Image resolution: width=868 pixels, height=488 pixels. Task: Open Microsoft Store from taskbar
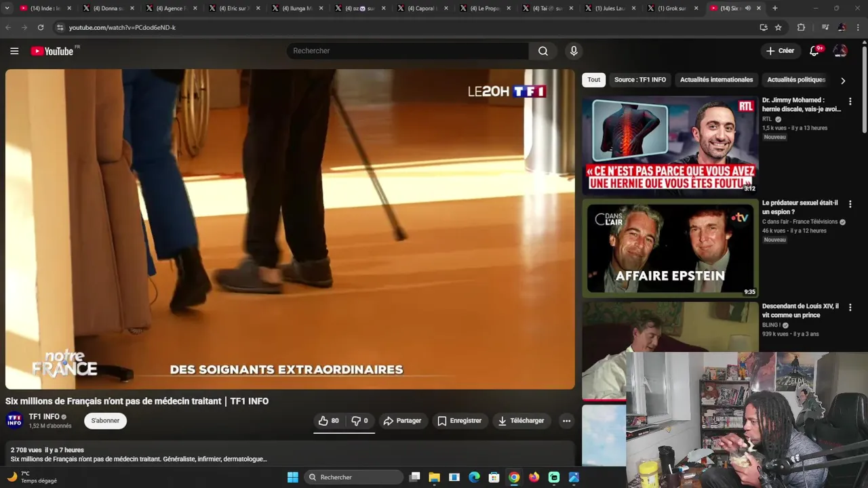(x=494, y=477)
